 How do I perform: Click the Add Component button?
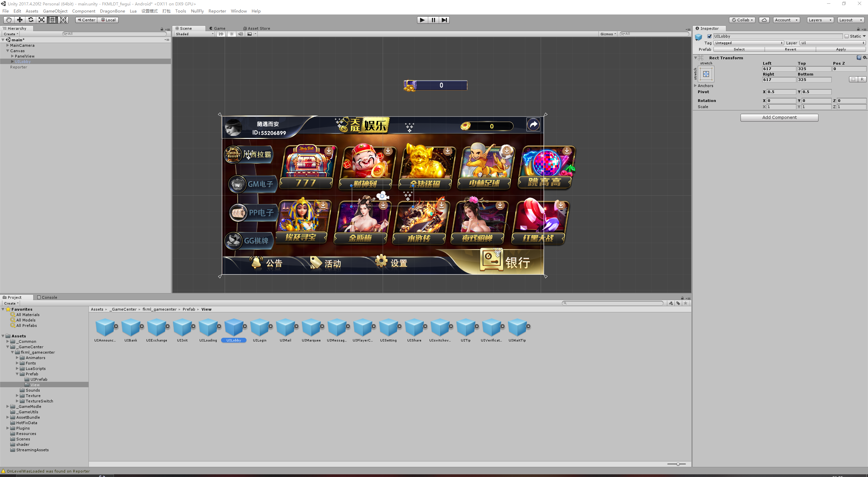pos(779,118)
